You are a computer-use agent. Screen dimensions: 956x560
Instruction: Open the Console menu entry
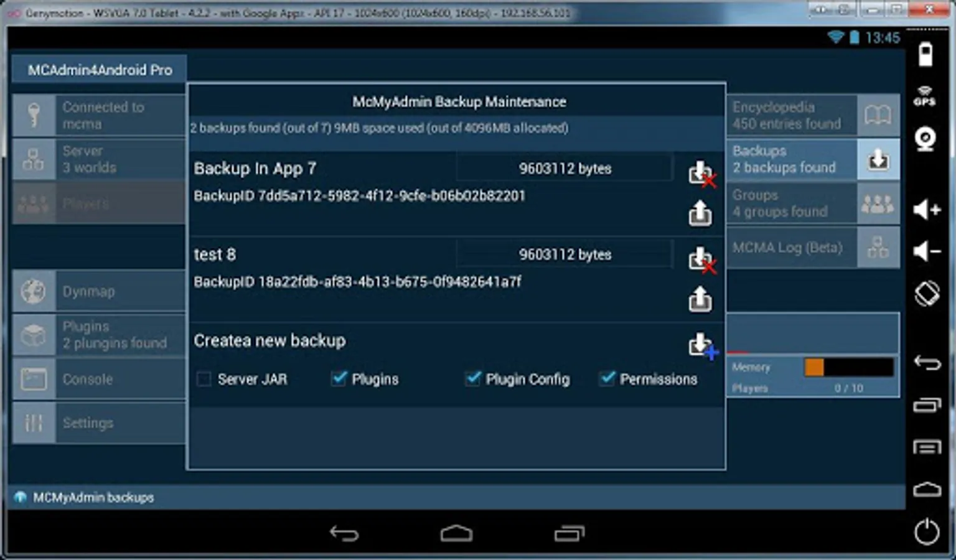pos(99,379)
